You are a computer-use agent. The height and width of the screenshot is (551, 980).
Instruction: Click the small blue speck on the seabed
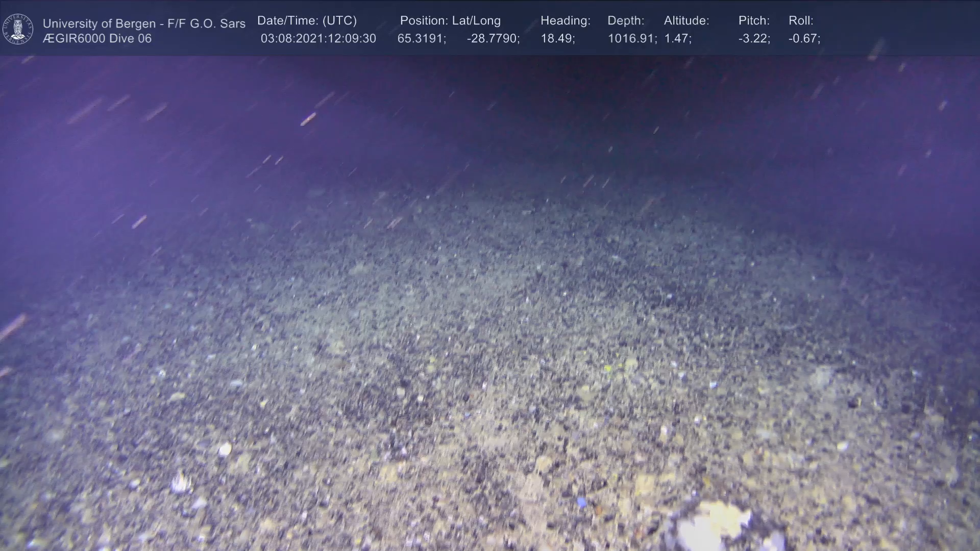[x=581, y=503]
